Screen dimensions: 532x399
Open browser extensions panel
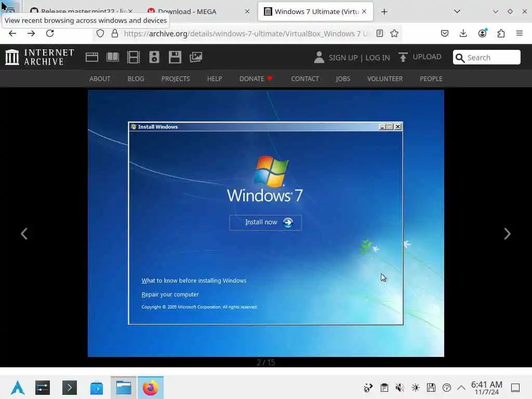501,33
